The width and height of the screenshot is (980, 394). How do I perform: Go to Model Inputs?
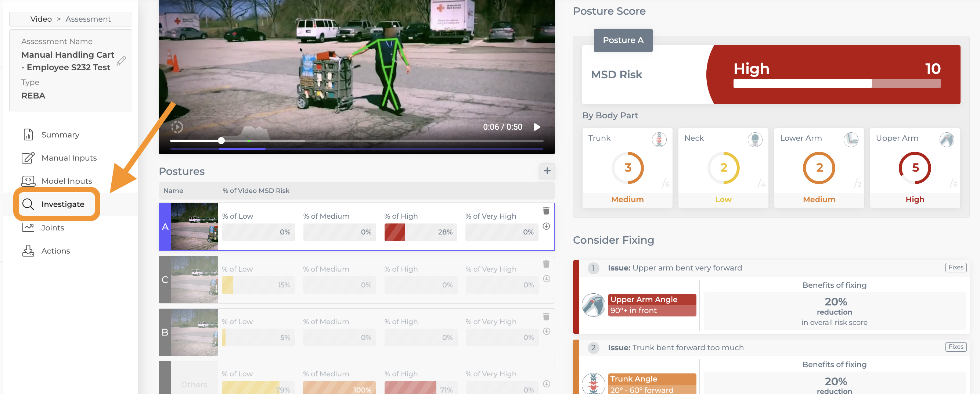tap(66, 181)
